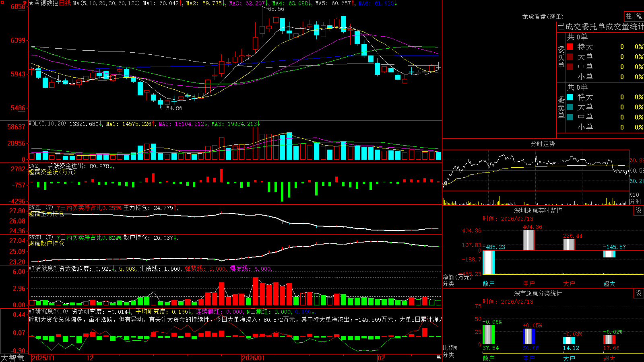This screenshot has height=362, width=644.
Task: Click 时间: 2026/02/13 in the real-time monitor panel
Action: 508,219
